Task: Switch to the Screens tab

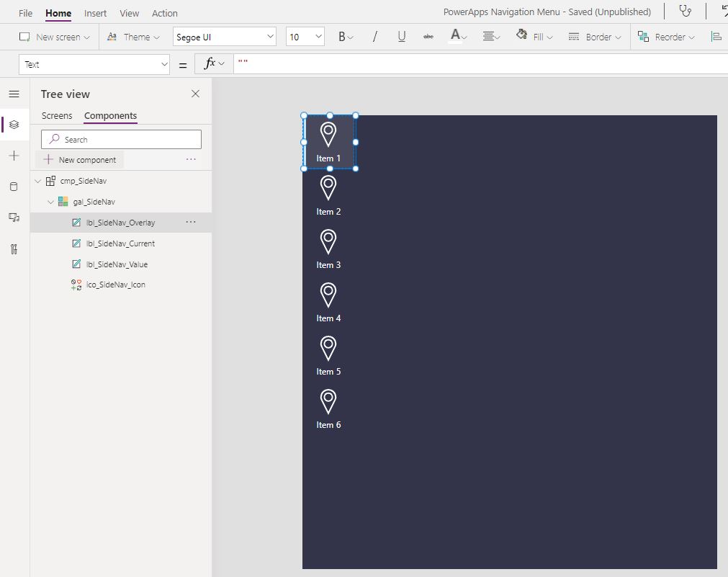Action: click(x=57, y=116)
